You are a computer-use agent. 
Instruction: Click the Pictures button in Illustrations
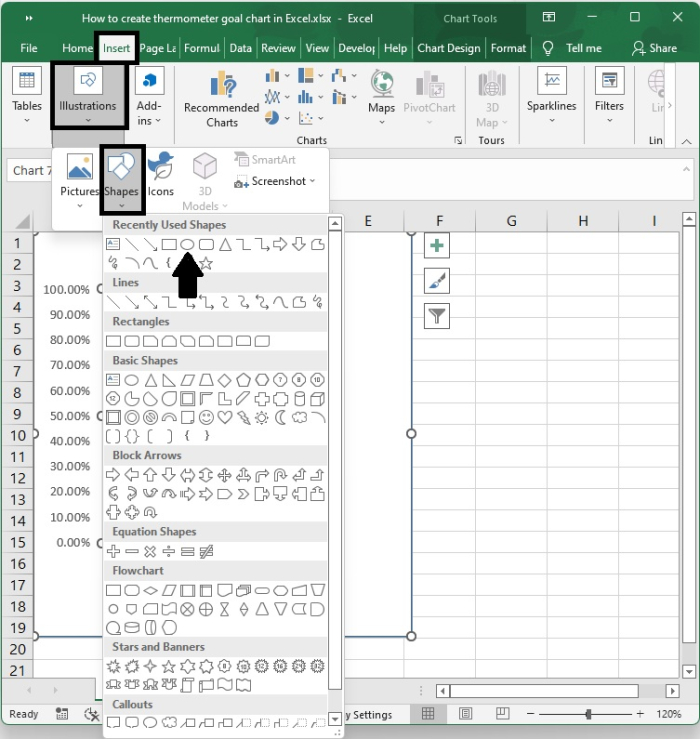(80, 181)
